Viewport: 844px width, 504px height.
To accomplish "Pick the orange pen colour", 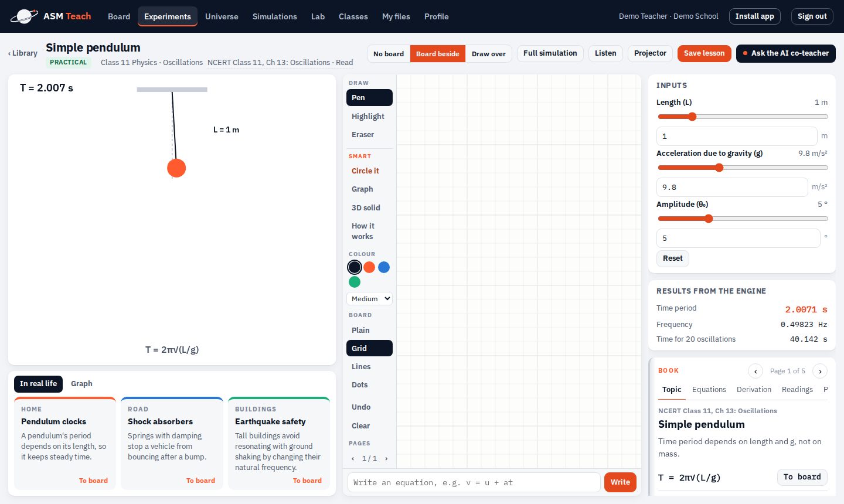I will pos(369,267).
